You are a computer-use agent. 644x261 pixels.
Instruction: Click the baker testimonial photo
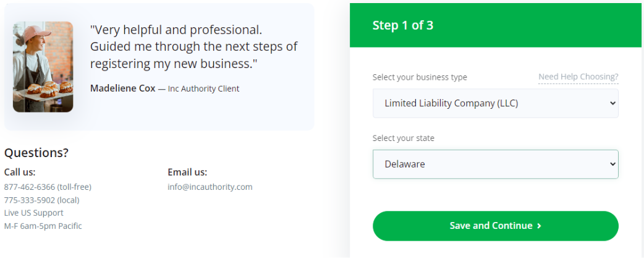click(x=43, y=67)
